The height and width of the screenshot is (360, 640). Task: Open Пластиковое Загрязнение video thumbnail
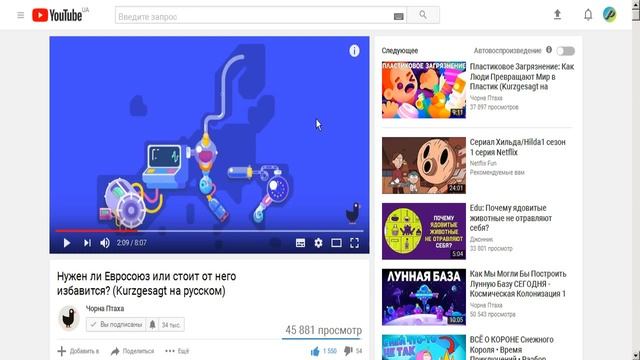[424, 90]
